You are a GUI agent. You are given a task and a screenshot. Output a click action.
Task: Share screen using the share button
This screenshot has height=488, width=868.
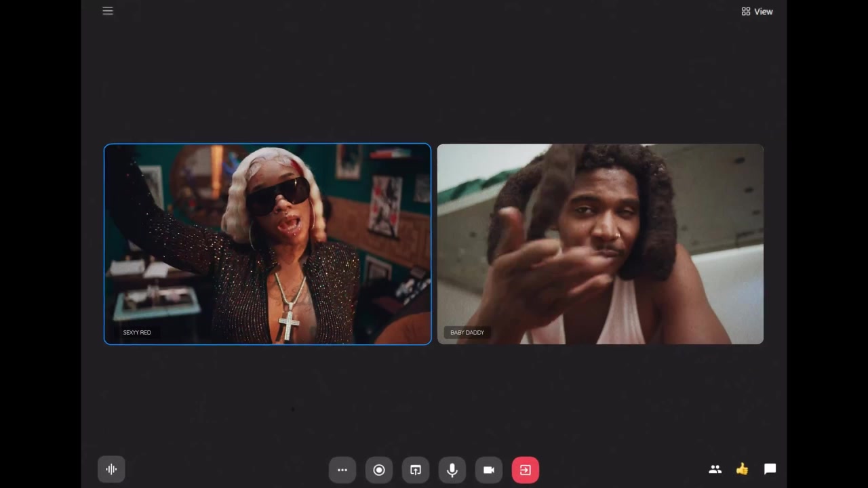click(x=416, y=470)
